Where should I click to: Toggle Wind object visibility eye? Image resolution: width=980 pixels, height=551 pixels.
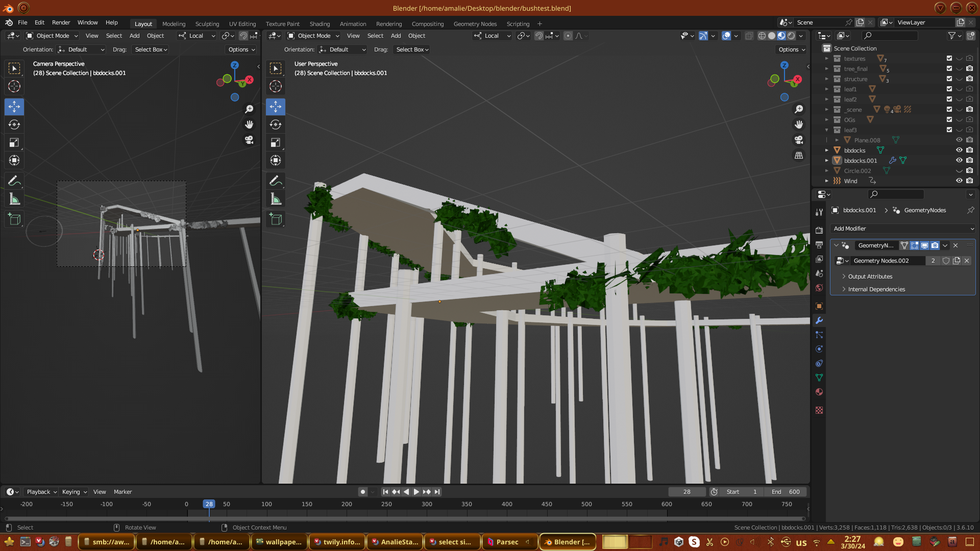pyautogui.click(x=959, y=181)
